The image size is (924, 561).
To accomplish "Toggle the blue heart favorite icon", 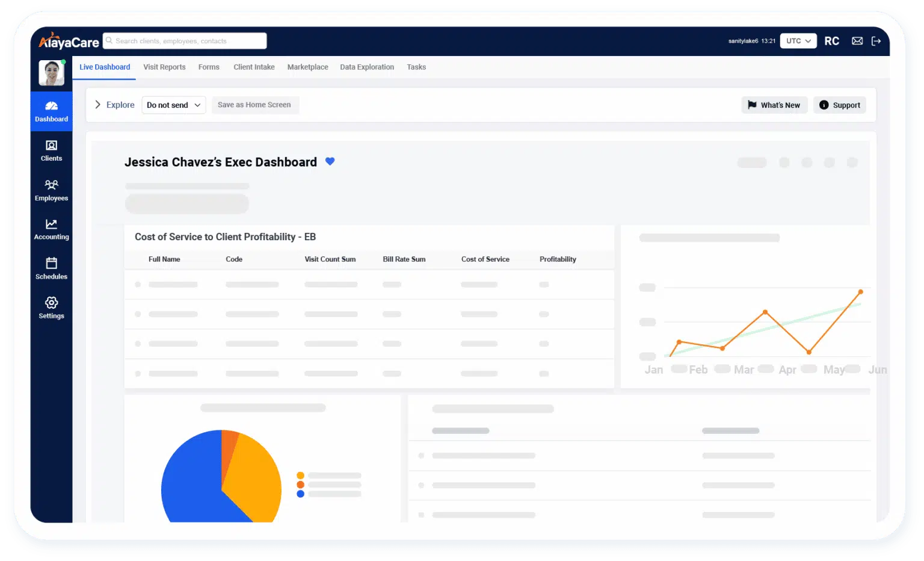I will point(330,161).
